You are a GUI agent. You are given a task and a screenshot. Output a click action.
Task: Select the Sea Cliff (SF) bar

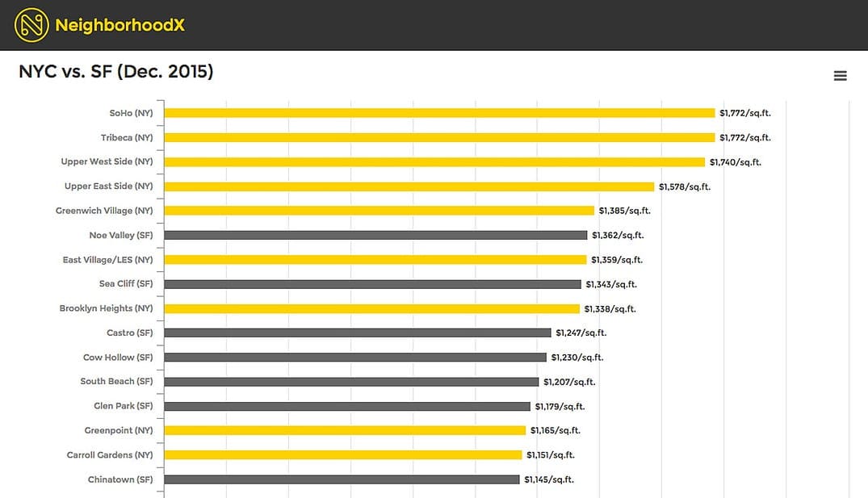pos(372,284)
